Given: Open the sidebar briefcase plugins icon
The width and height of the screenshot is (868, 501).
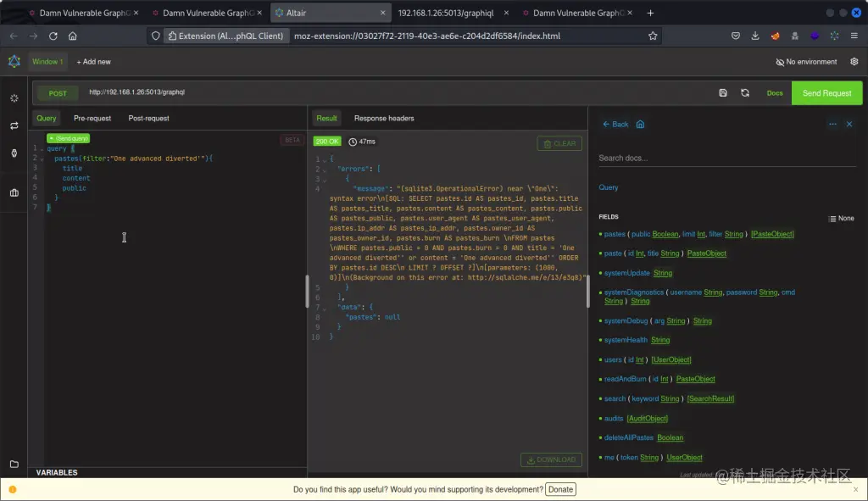Looking at the screenshot, I should click(14, 192).
